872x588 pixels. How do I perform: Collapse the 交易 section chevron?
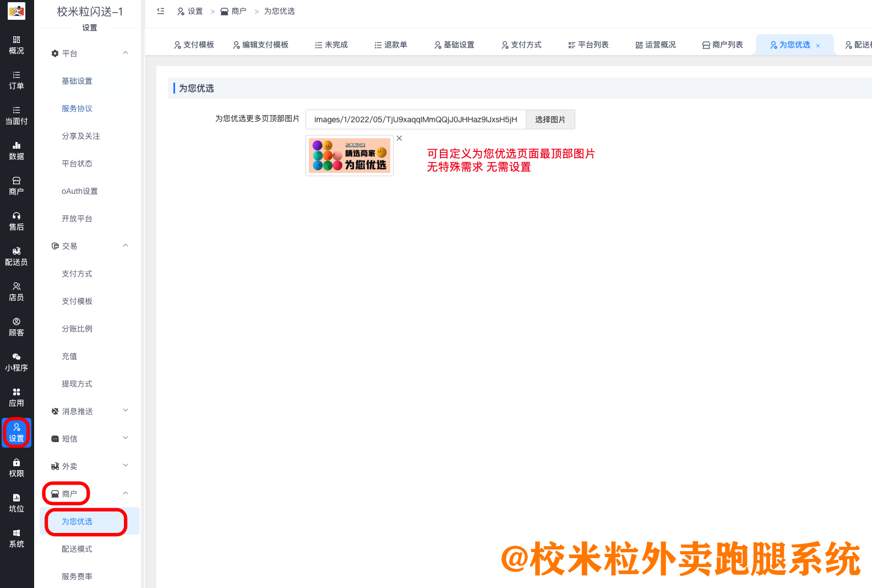pyautogui.click(x=126, y=246)
